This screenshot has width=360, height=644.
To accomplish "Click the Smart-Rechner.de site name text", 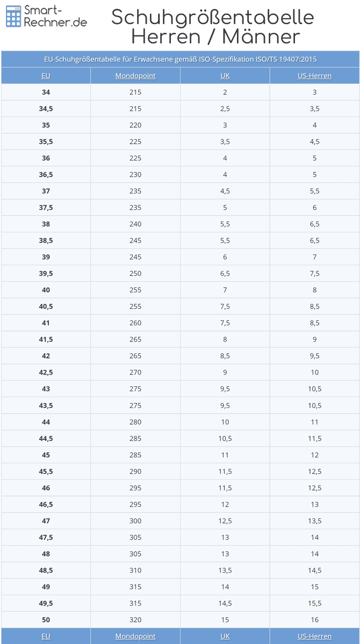I will (x=55, y=17).
